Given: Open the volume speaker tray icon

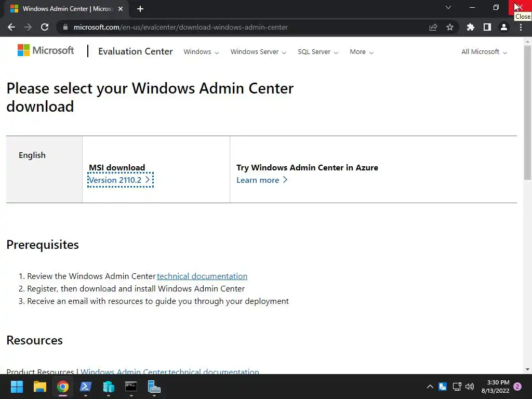Looking at the screenshot, I should click(x=470, y=387).
